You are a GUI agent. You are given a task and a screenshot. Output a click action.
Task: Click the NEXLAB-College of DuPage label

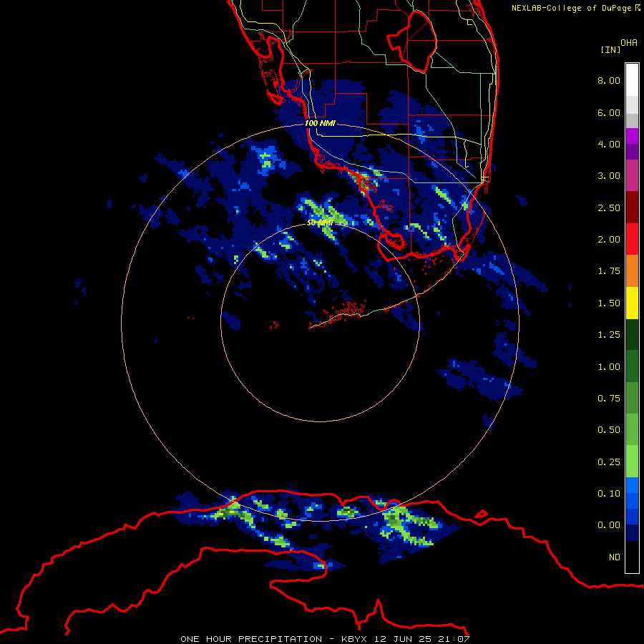coord(575,8)
